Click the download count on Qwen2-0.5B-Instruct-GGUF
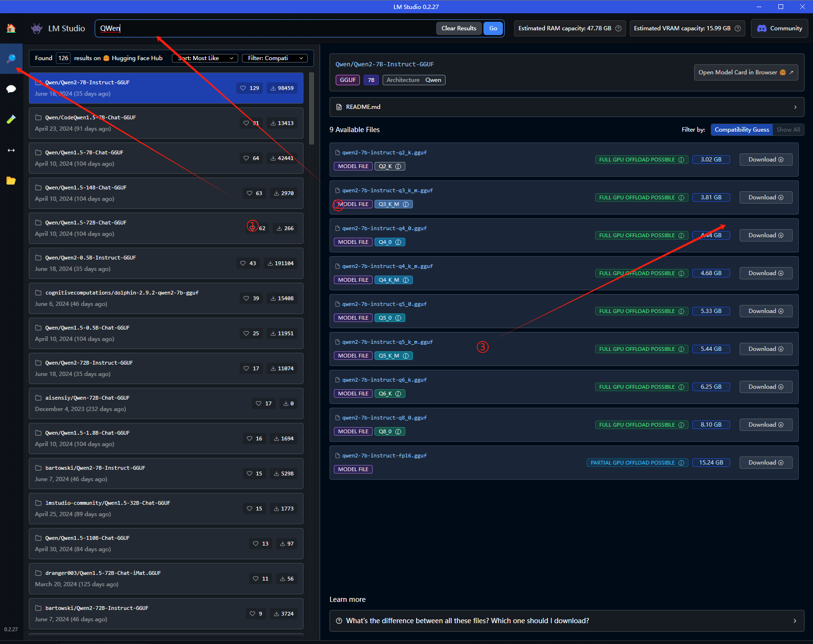813x644 pixels. [281, 263]
